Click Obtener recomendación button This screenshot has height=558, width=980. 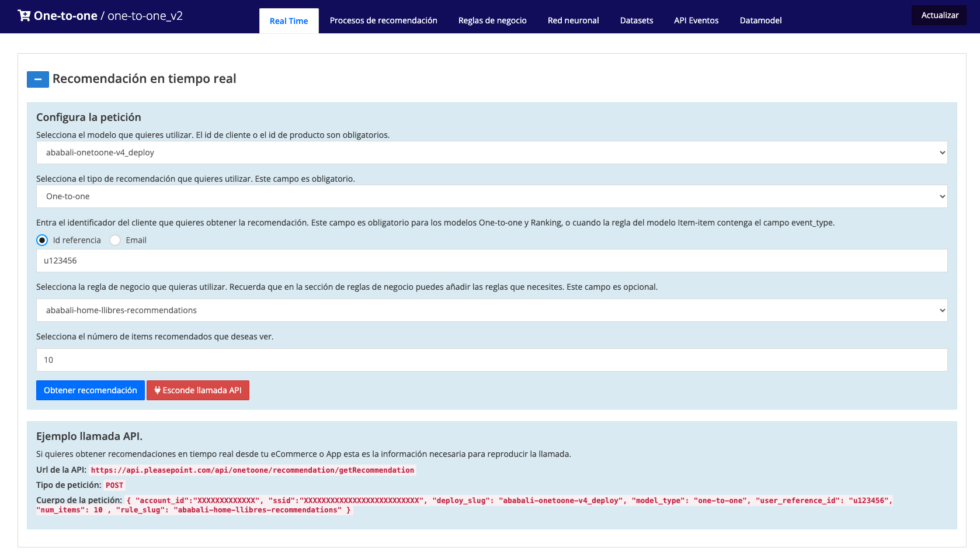click(x=91, y=390)
